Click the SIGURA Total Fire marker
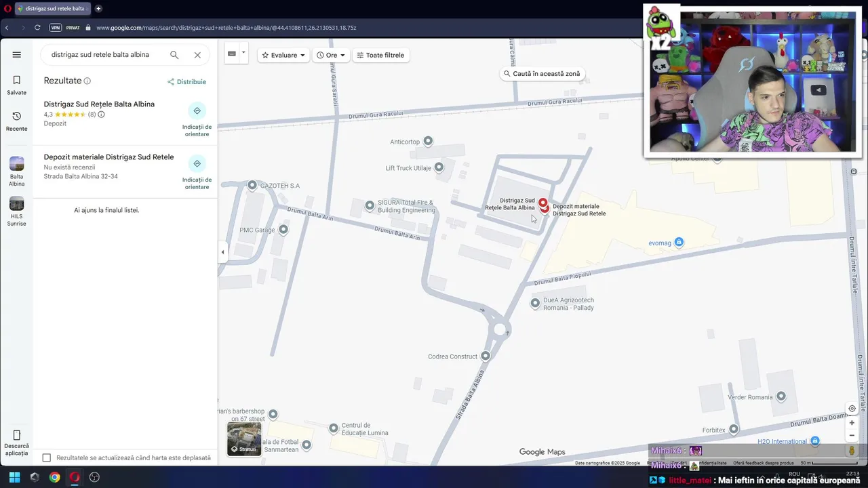Image resolution: width=868 pixels, height=488 pixels. coord(370,205)
